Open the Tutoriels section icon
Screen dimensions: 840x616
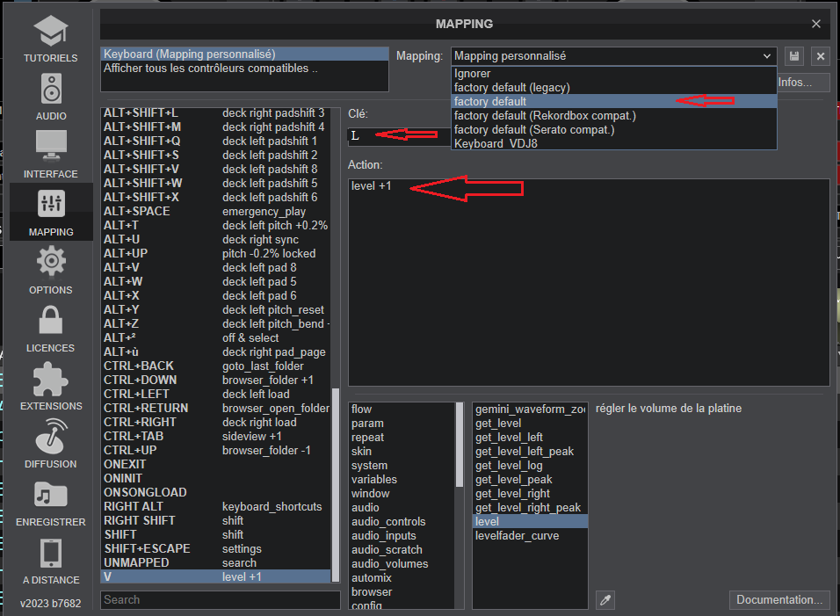pos(51,31)
